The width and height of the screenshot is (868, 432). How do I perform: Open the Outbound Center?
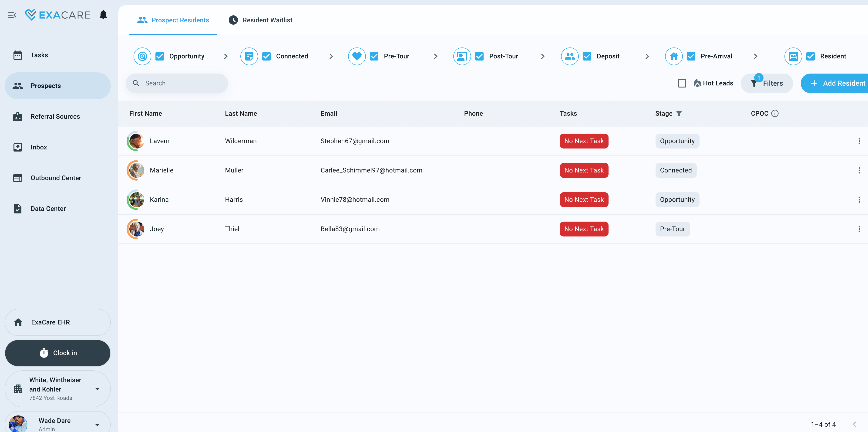[x=56, y=178]
